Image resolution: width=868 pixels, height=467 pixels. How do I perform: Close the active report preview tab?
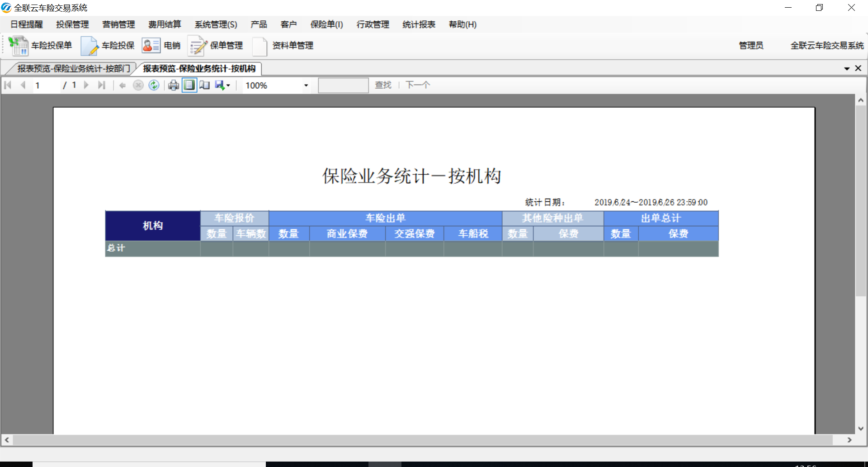click(858, 68)
